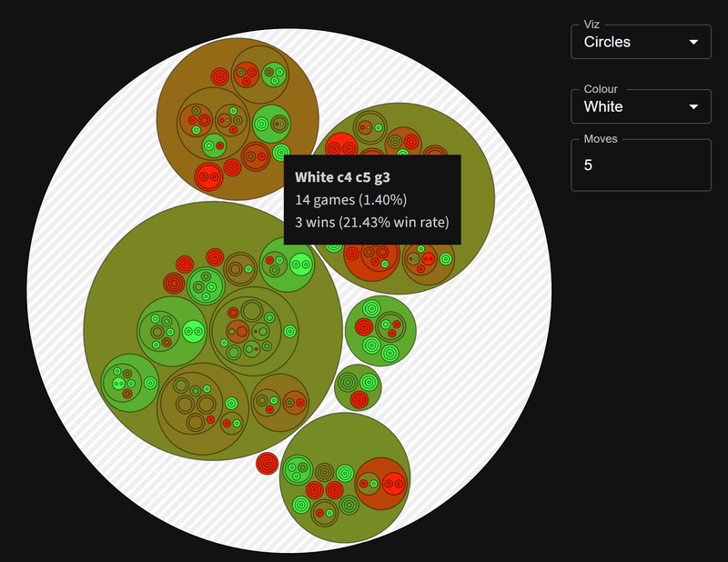Select the isolated small red circle near bottom

point(267,463)
